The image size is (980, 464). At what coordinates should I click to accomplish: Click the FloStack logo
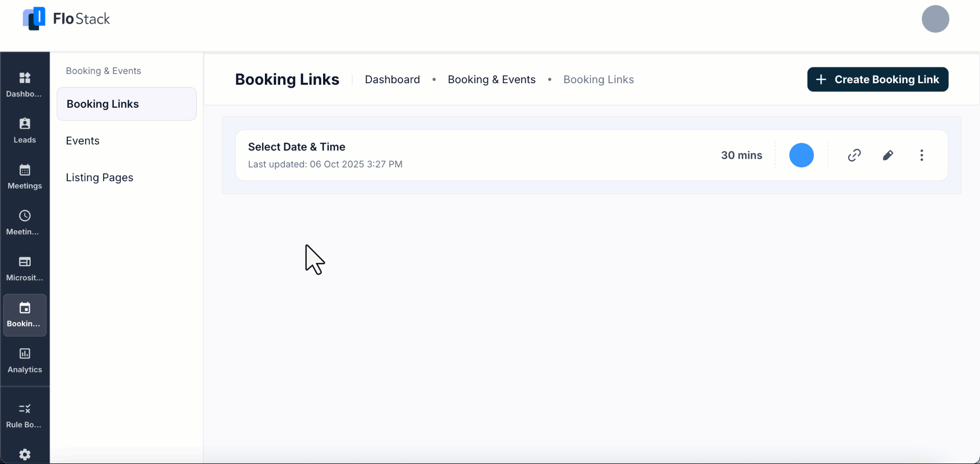pos(66,18)
